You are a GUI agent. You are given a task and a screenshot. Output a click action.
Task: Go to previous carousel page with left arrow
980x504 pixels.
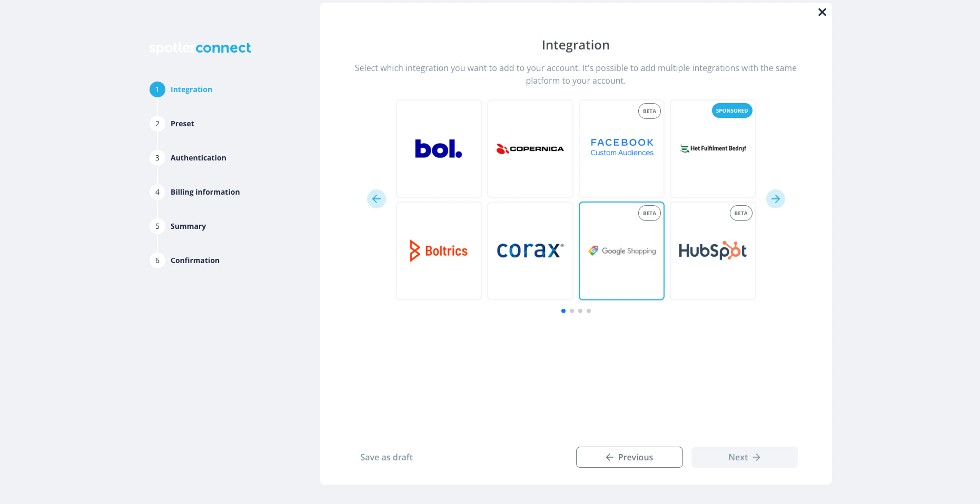pyautogui.click(x=377, y=199)
